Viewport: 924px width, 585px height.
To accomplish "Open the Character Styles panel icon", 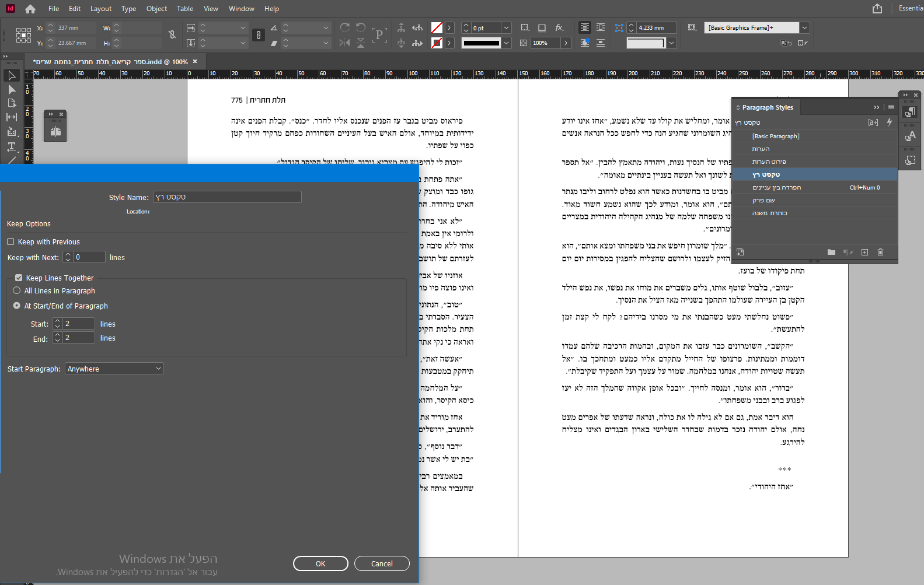I will coord(910,136).
